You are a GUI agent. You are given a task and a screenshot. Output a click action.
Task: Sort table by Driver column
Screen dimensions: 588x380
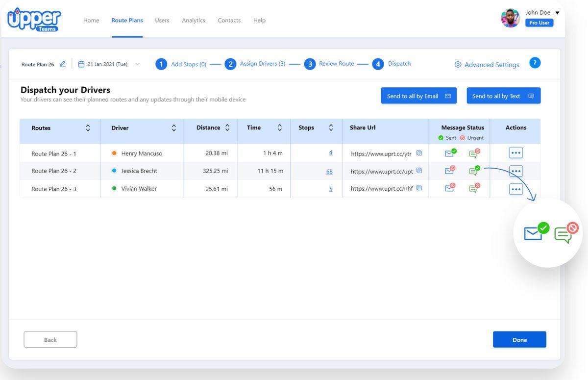(173, 128)
